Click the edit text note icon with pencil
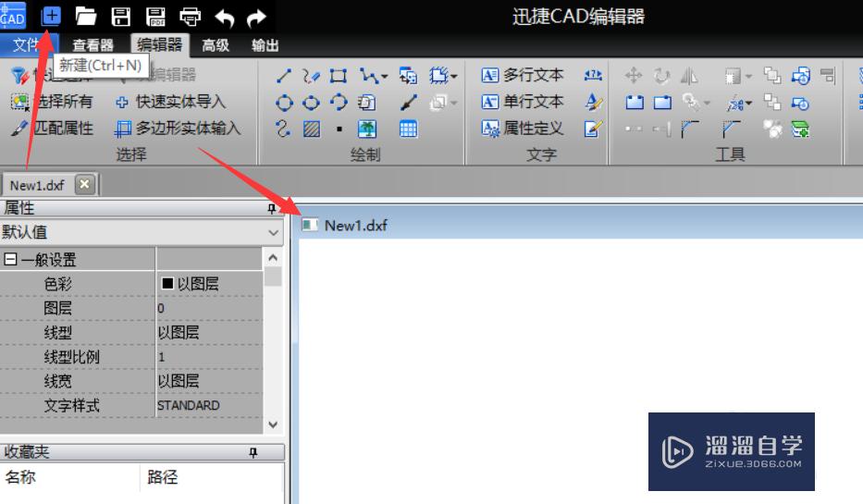Image resolution: width=863 pixels, height=504 pixels. pos(593,129)
